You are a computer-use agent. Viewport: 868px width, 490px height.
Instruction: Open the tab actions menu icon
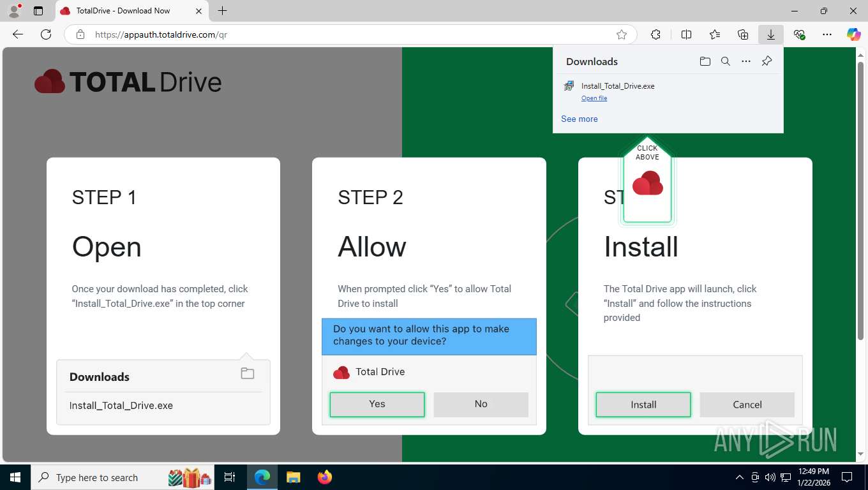[x=38, y=11]
